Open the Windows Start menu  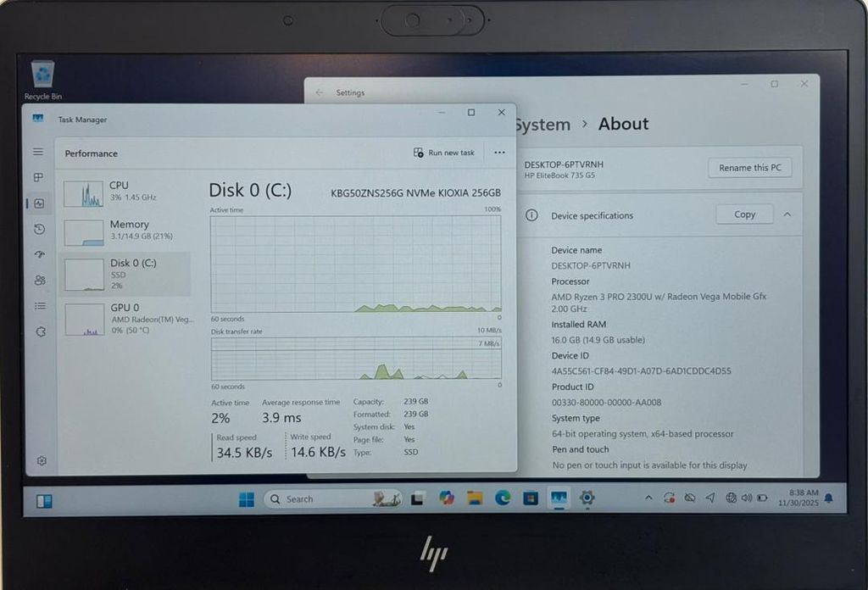click(x=247, y=499)
